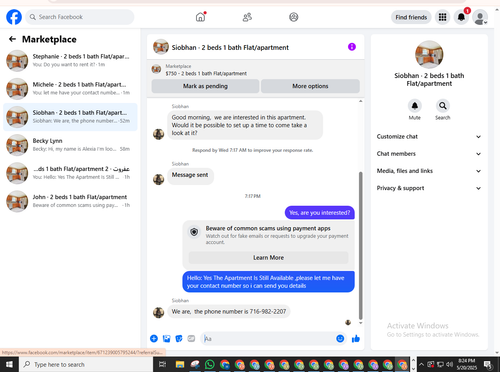Choose a sticker icon in composer

pyautogui.click(x=179, y=339)
